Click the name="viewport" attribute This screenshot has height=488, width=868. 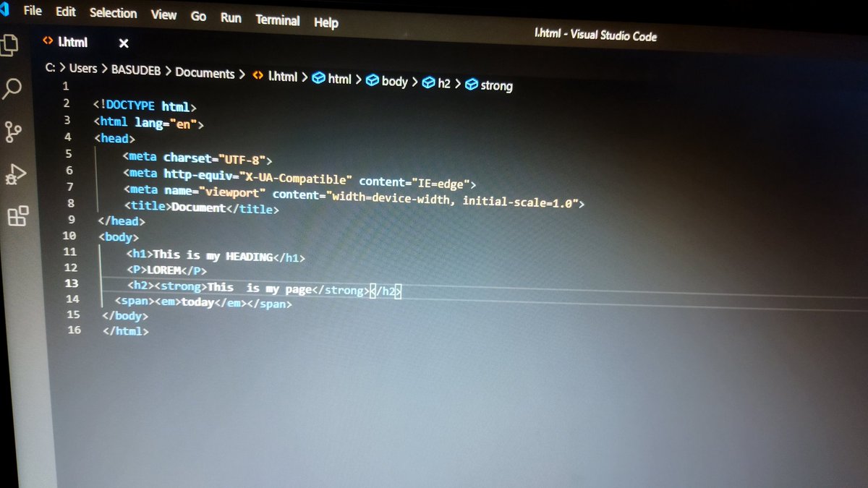pyautogui.click(x=214, y=193)
